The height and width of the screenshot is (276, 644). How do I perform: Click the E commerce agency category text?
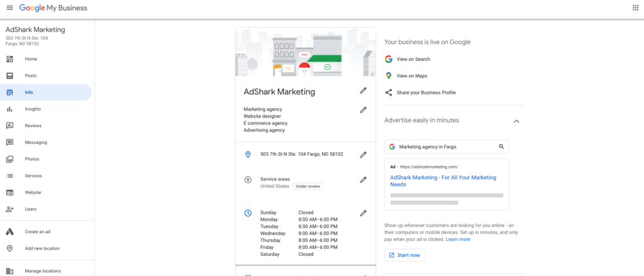coord(265,123)
